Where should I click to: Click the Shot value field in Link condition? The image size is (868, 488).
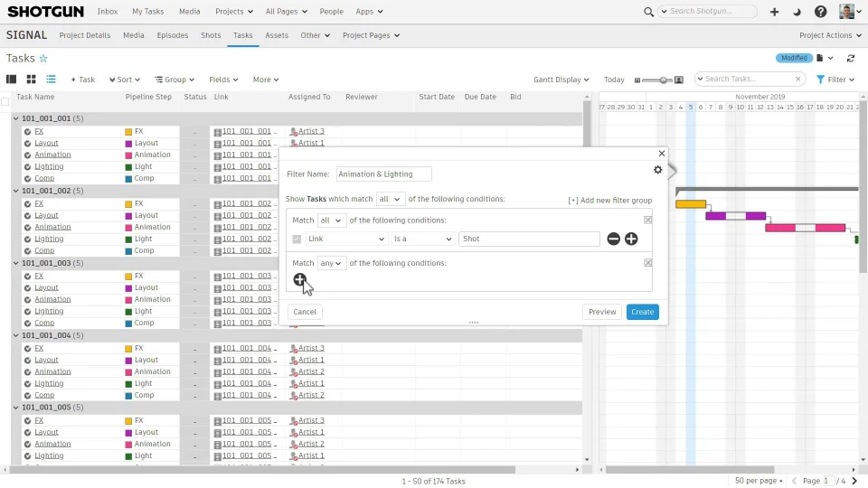point(529,239)
